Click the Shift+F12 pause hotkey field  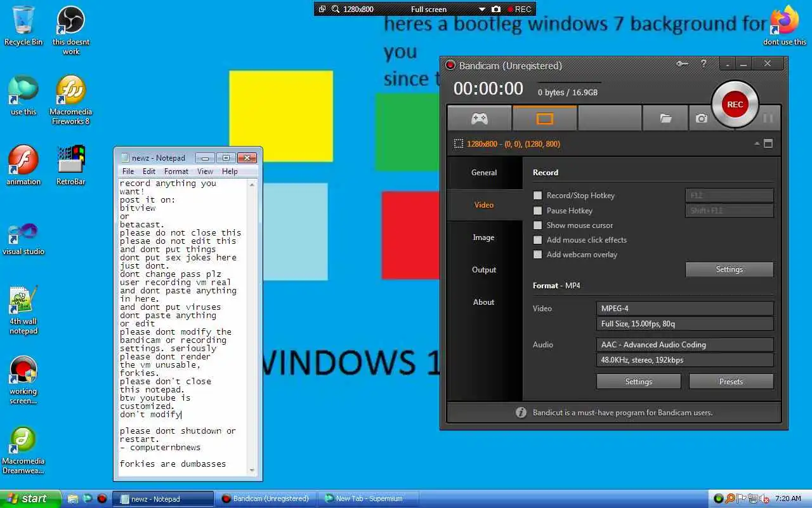730,211
